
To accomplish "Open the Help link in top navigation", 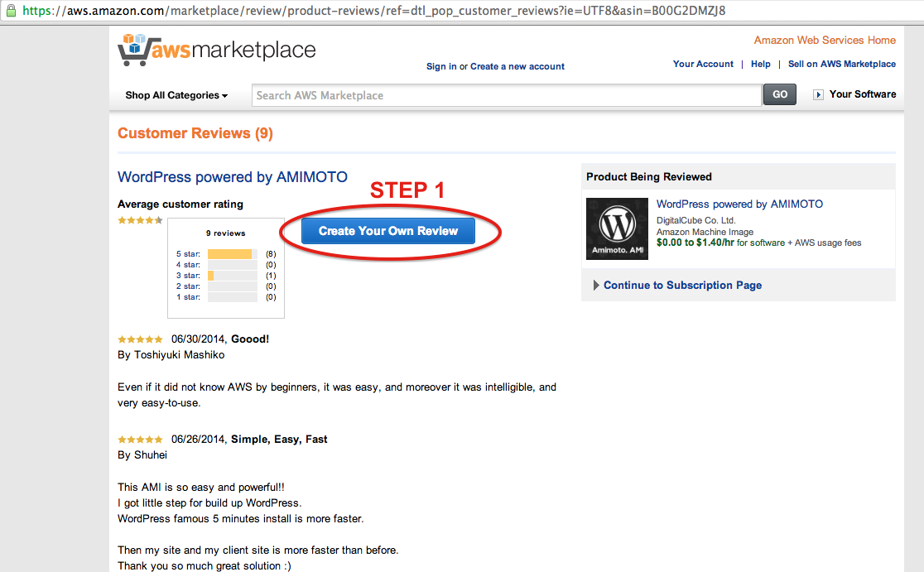I will (x=760, y=64).
